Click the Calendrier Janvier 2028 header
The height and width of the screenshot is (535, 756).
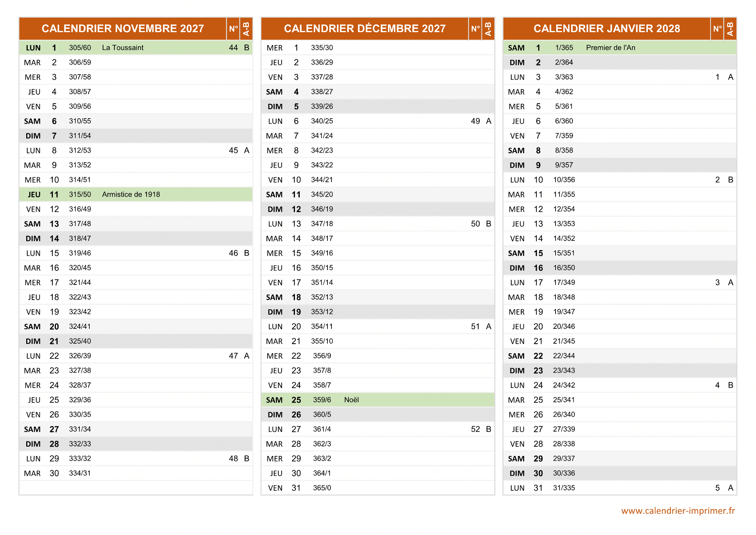606,28
